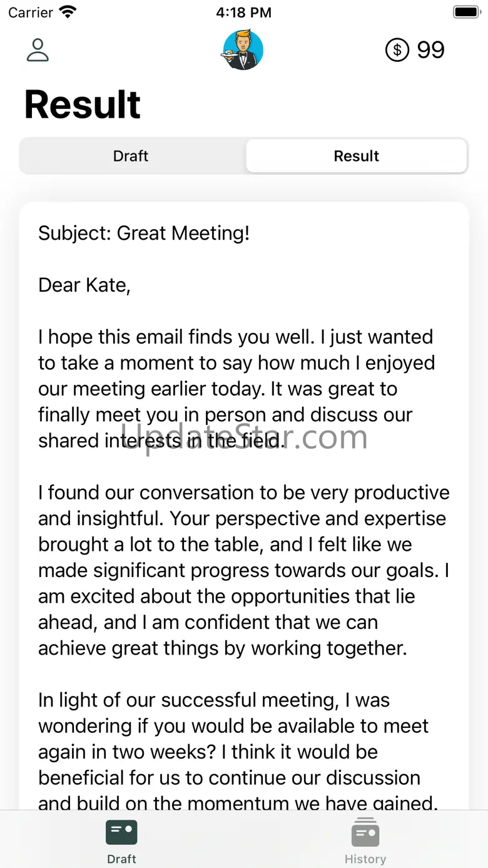Screen dimensions: 488x868
Task: Tap the dollar coin credits icon
Action: coord(397,49)
